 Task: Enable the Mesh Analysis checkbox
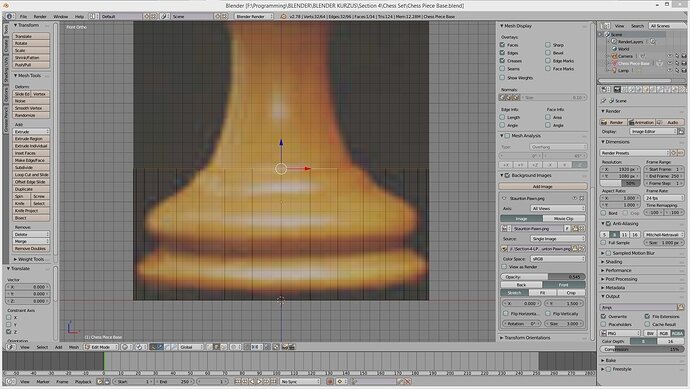tap(507, 136)
